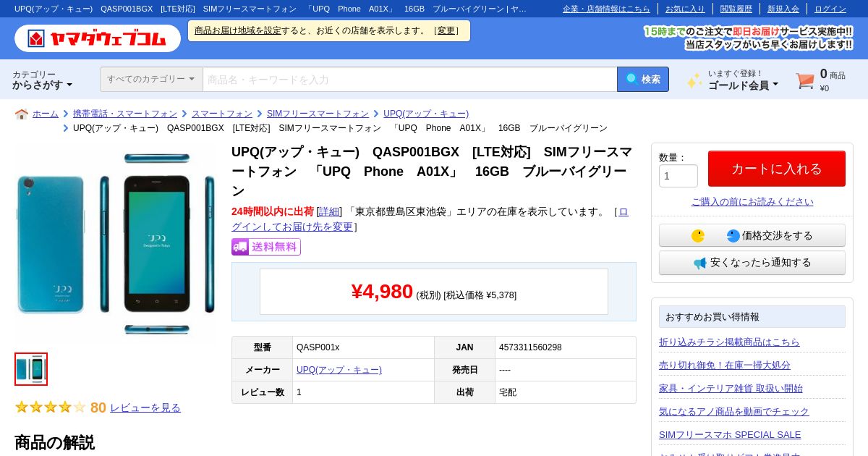Go to スマートフォン breadcrumb link
The width and height of the screenshot is (868, 456).
coord(222,114)
